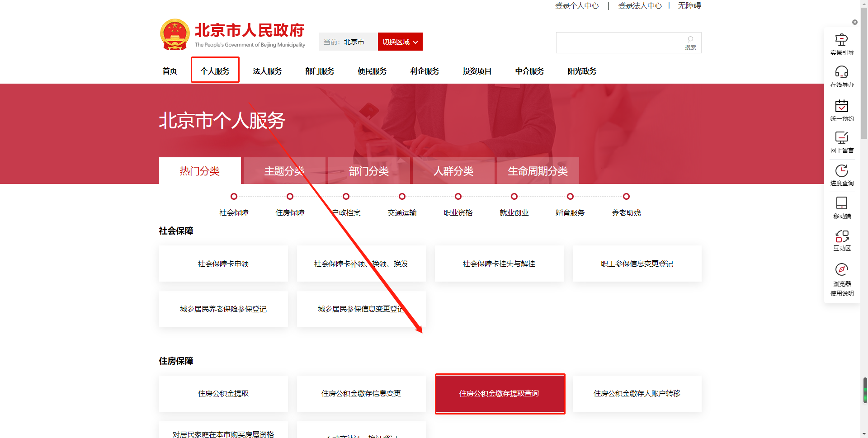The height and width of the screenshot is (438, 868).
Task: Select 法人服务 navigation item
Action: coord(267,71)
